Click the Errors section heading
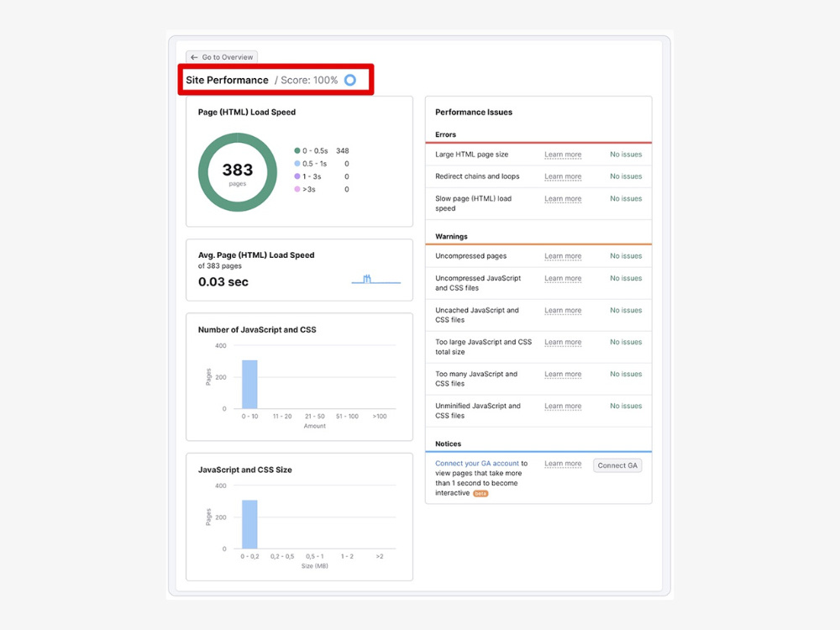840x630 pixels. click(x=445, y=134)
